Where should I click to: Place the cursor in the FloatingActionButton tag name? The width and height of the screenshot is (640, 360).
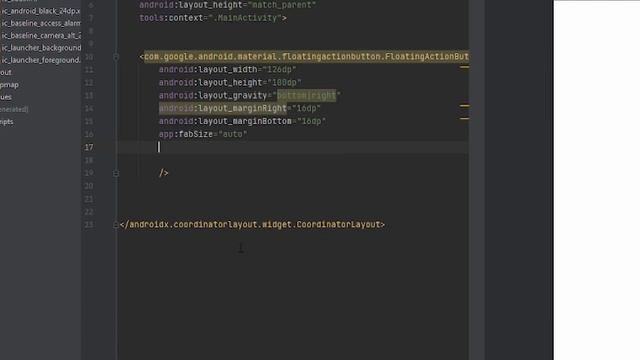coord(306,56)
